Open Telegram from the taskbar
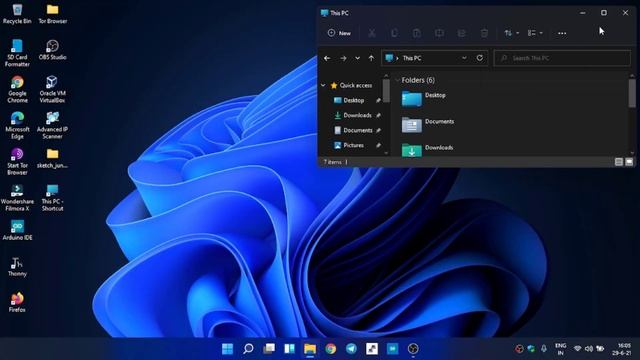 click(x=351, y=349)
